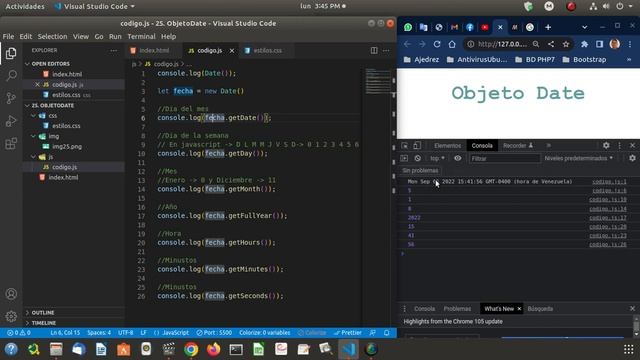This screenshot has height=360, width=640.
Task: Share this page from the address bar
Action: pos(551,44)
